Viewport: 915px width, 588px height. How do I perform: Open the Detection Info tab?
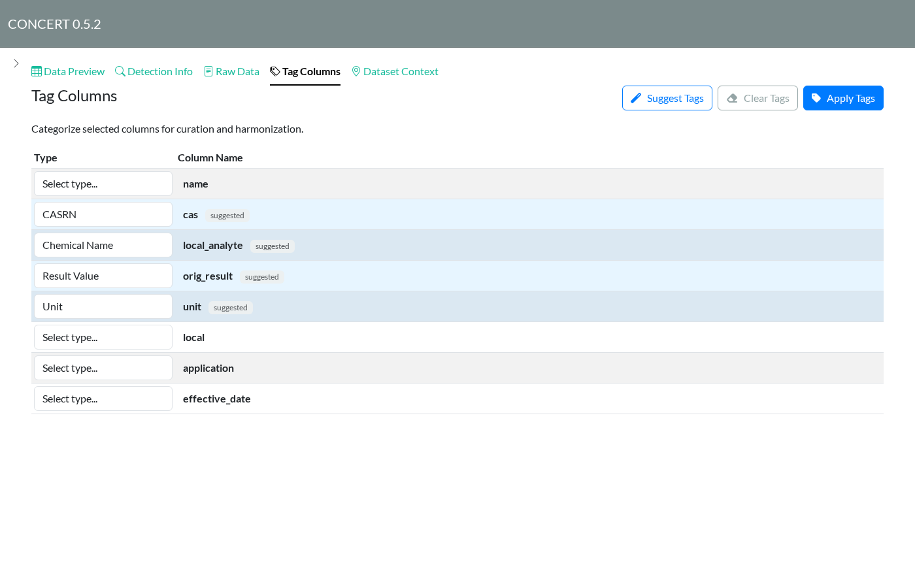pyautogui.click(x=154, y=71)
